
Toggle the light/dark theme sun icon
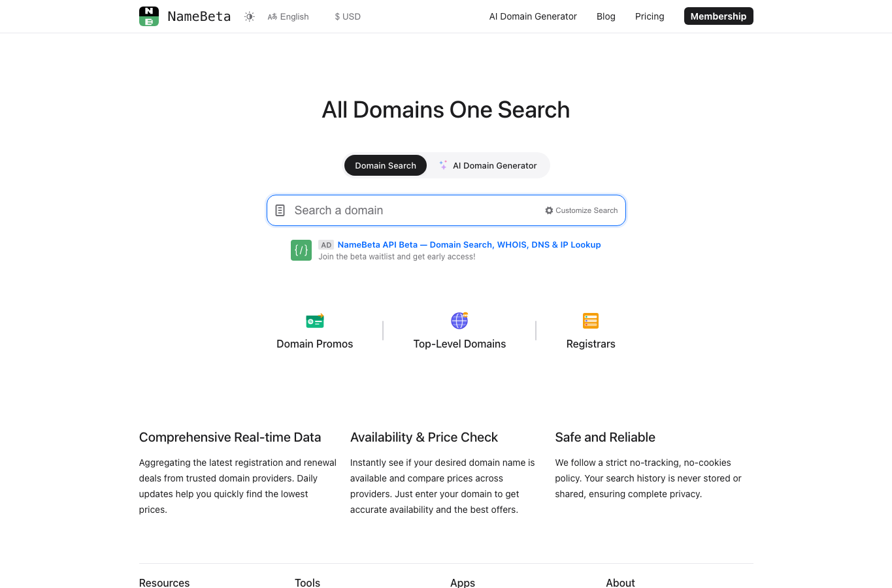[249, 16]
